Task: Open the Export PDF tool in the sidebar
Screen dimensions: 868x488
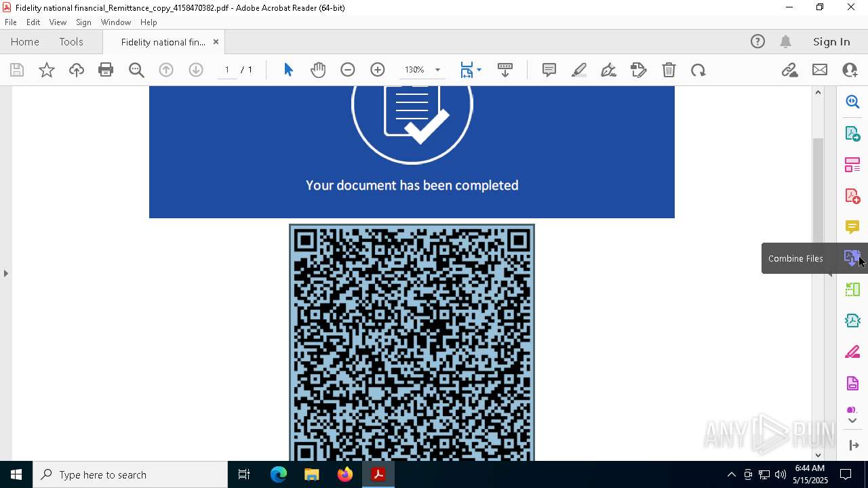Action: [x=852, y=134]
